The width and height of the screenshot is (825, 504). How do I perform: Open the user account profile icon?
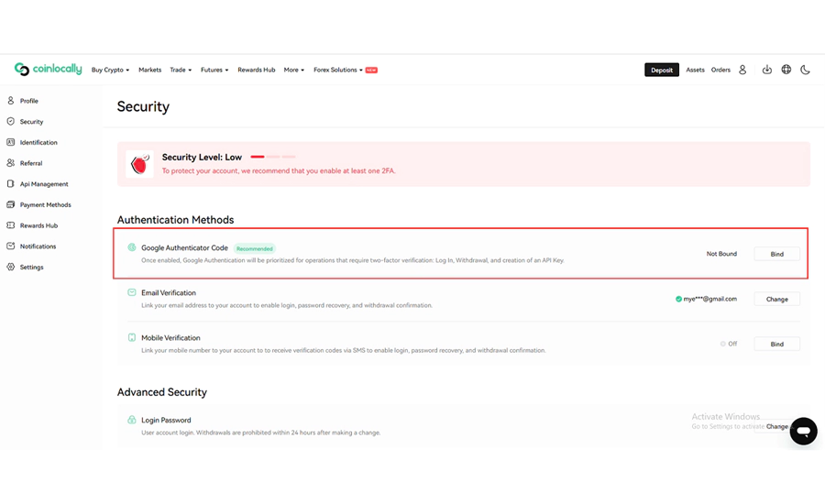(742, 70)
